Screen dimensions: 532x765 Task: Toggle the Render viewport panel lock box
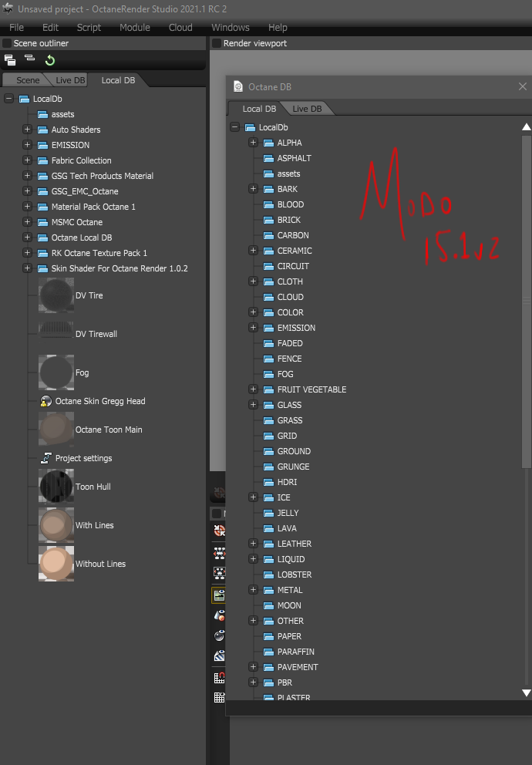click(x=217, y=43)
